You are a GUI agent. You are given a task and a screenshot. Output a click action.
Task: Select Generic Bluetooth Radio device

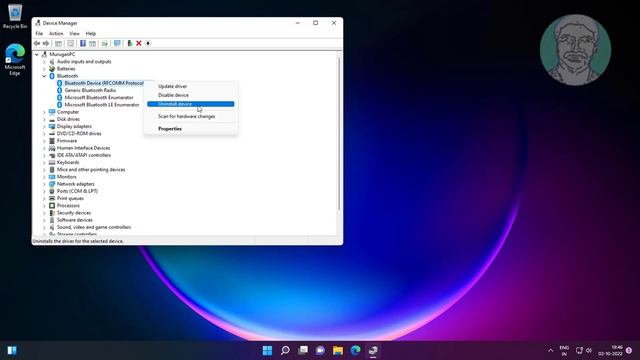90,90
